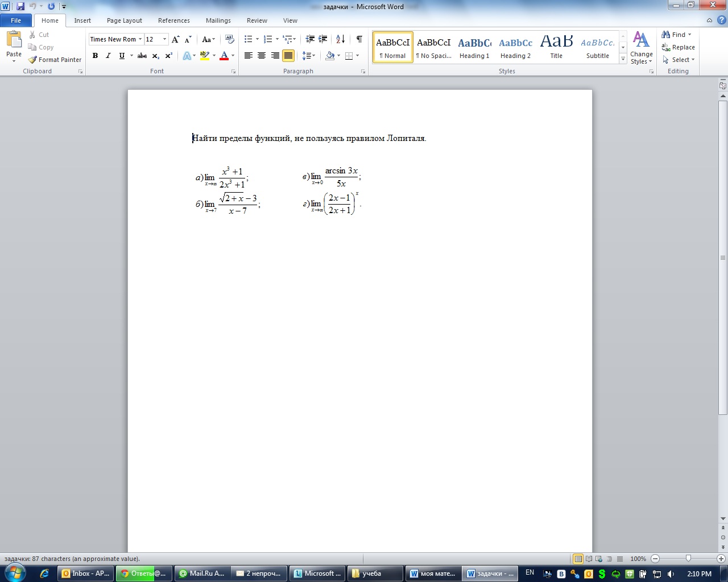Click the Change Styles icon
Viewport: 728px width, 582px height.
[641, 48]
